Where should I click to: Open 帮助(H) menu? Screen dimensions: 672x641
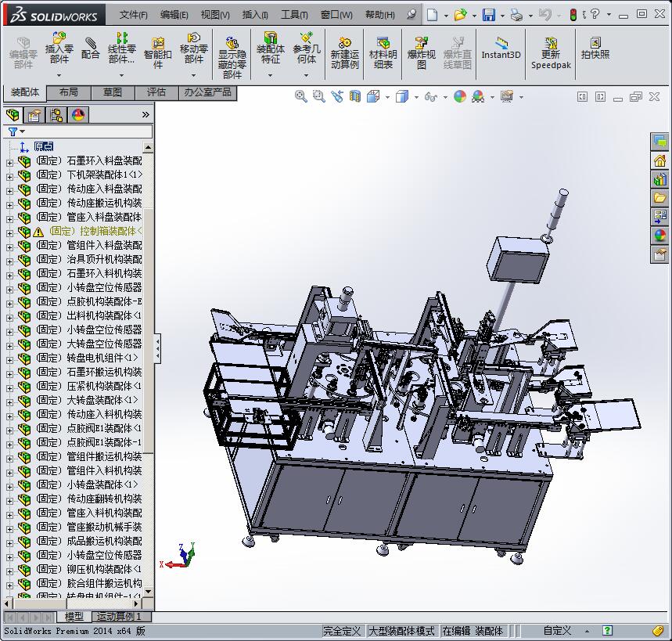(x=379, y=15)
